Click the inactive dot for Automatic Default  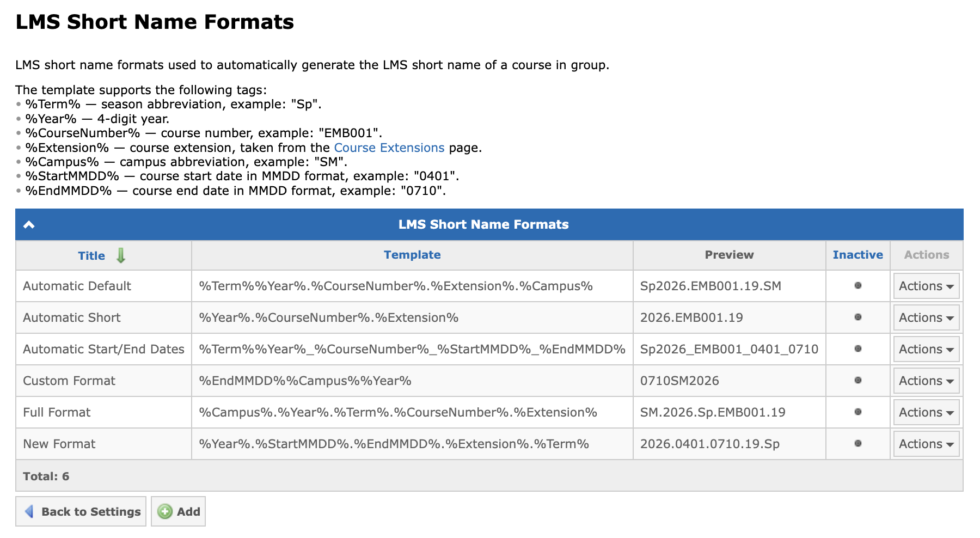tap(858, 285)
